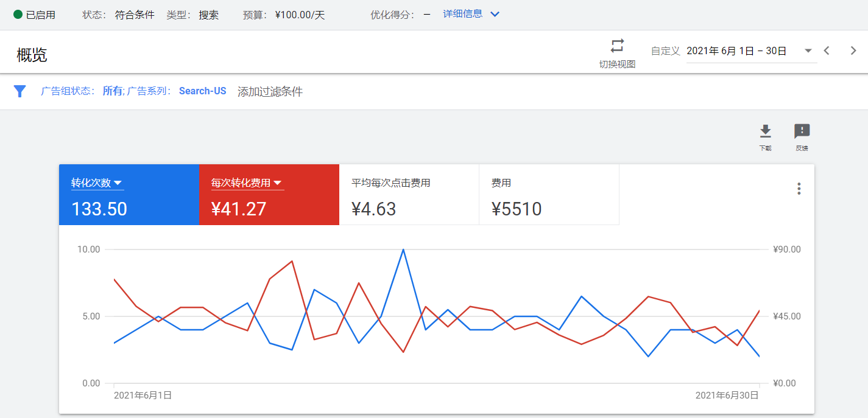Select the 平均每次点击费用 metric card

[409, 195]
